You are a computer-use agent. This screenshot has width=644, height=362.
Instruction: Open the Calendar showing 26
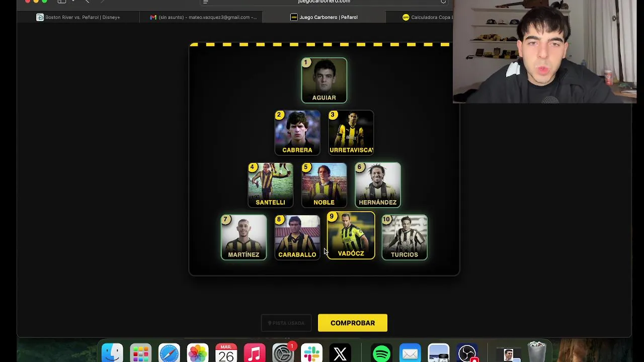click(x=226, y=353)
